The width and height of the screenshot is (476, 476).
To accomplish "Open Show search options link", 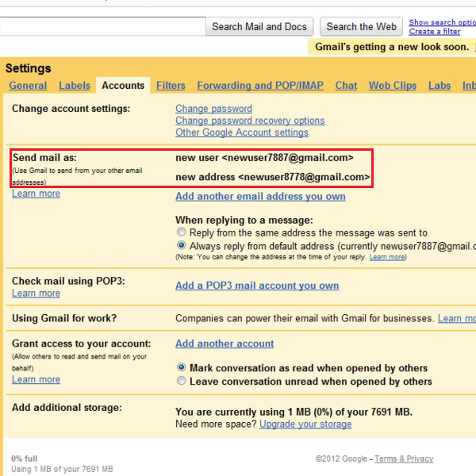I will [x=443, y=22].
